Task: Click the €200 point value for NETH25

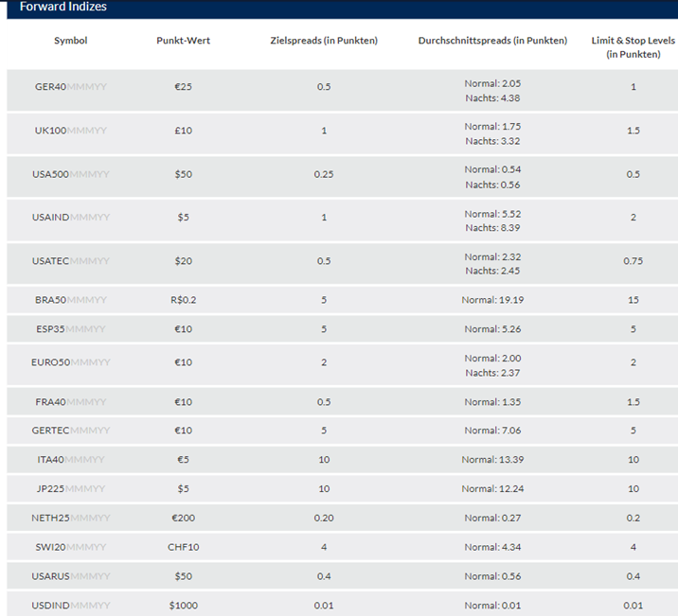Action: pyautogui.click(x=184, y=518)
